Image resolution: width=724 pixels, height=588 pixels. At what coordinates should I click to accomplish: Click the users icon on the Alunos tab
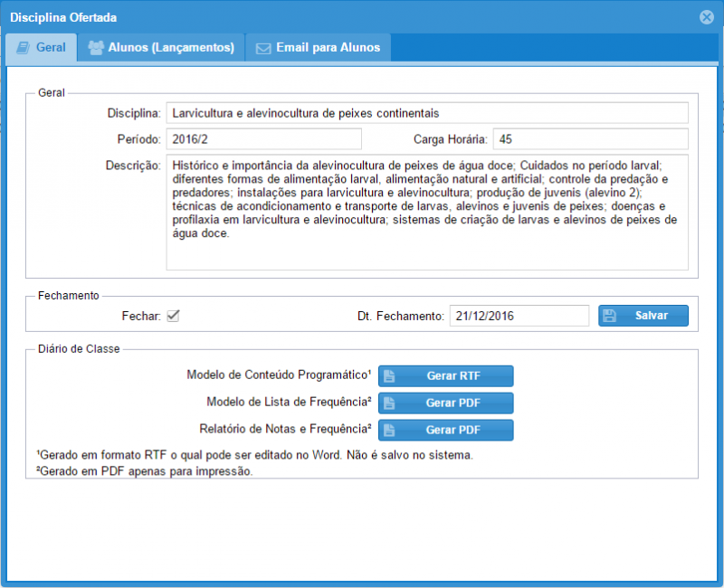pos(96,48)
